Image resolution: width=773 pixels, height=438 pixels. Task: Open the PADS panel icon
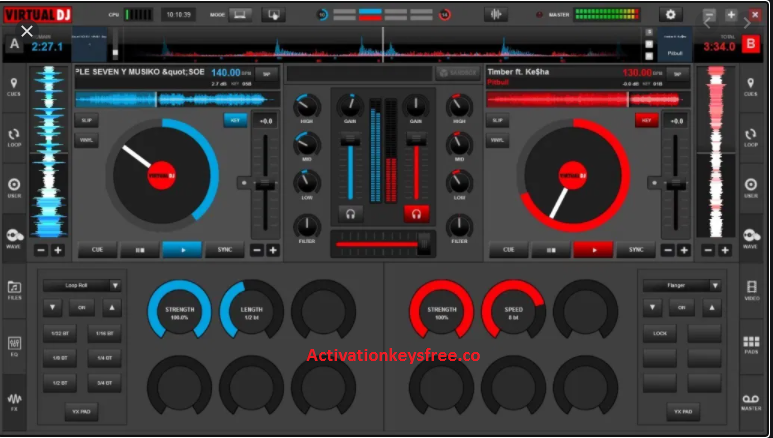[x=751, y=345]
